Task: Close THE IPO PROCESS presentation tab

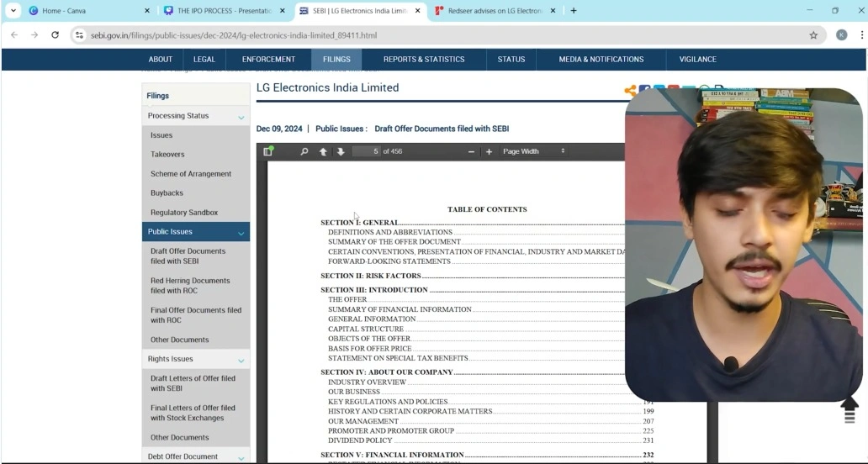Action: point(283,11)
